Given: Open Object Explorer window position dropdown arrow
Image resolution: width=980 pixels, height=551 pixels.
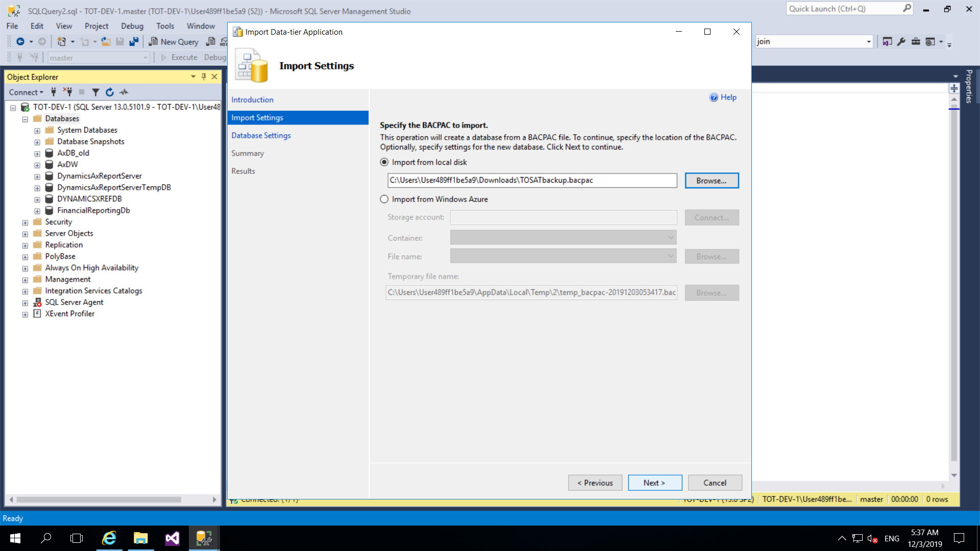Looking at the screenshot, I should [193, 77].
